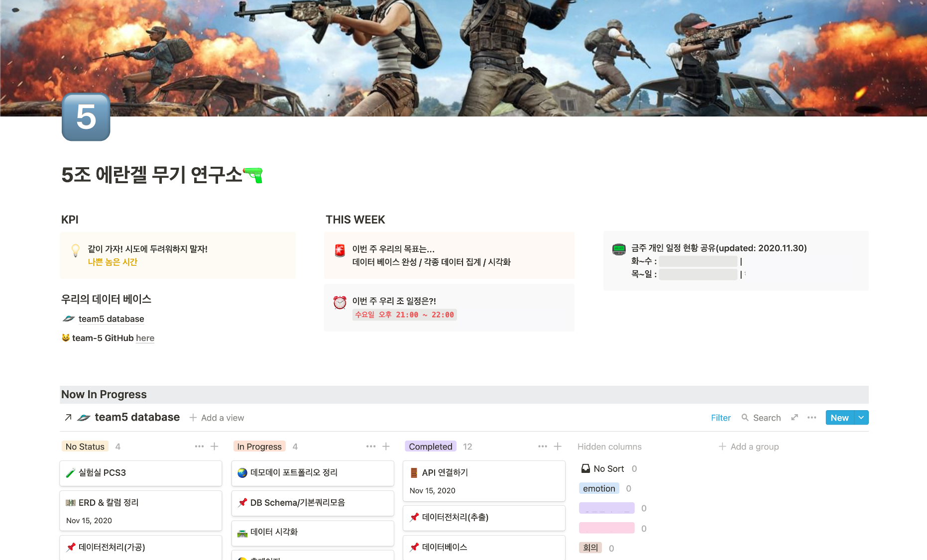This screenshot has width=927, height=560.
Task: Click the test tube icon on 실험실 PCS3 card
Action: coord(71,472)
